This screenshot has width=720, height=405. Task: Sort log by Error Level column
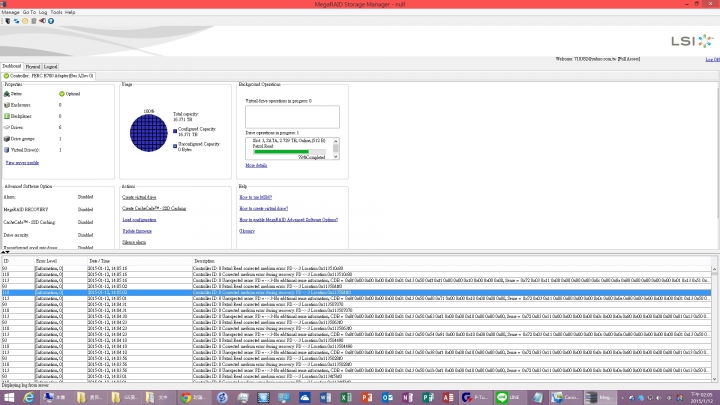[x=61, y=261]
